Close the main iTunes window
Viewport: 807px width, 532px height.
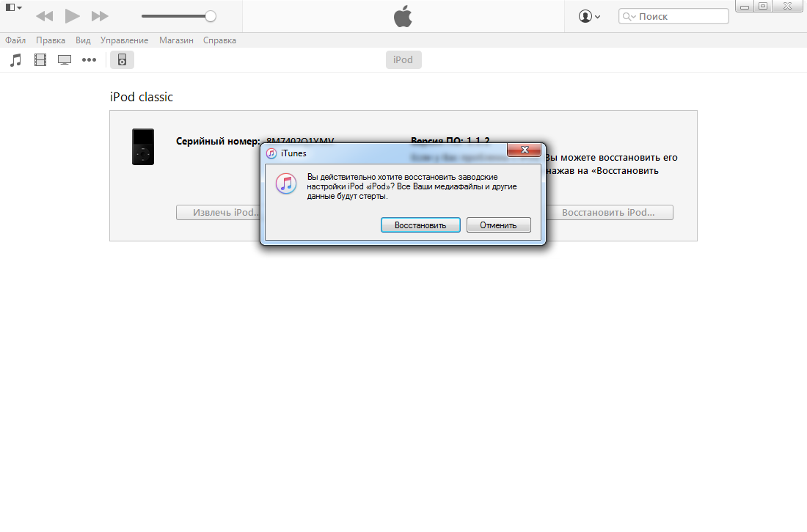[x=787, y=6]
